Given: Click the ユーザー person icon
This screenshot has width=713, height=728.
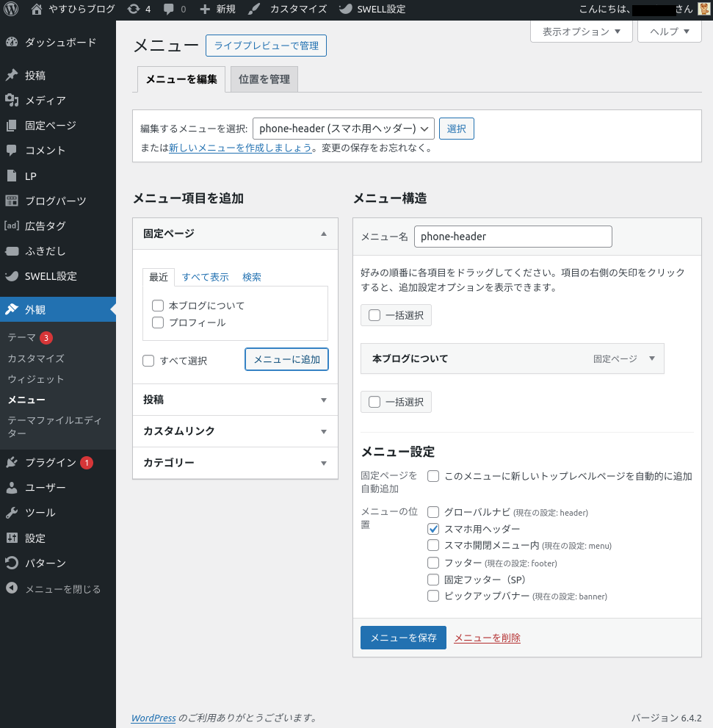Looking at the screenshot, I should tap(12, 488).
